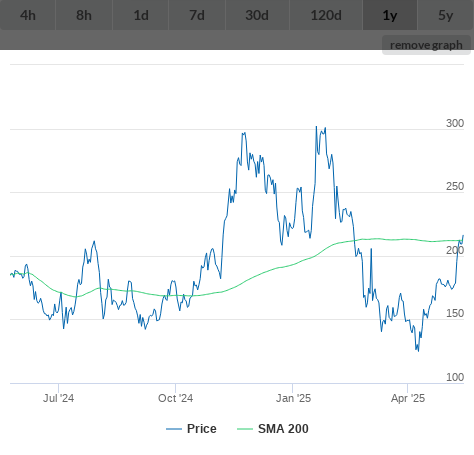Select the 4h time range tab

pyautogui.click(x=28, y=15)
